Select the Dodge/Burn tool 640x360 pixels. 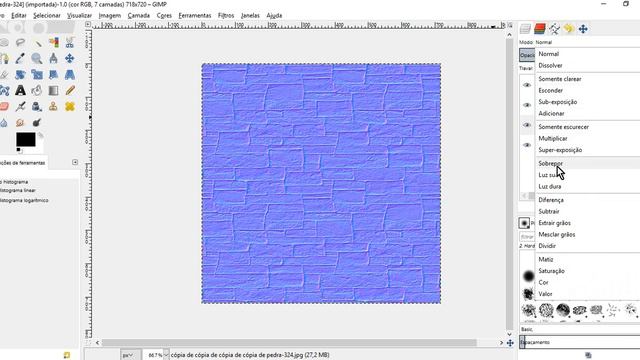coord(37,122)
